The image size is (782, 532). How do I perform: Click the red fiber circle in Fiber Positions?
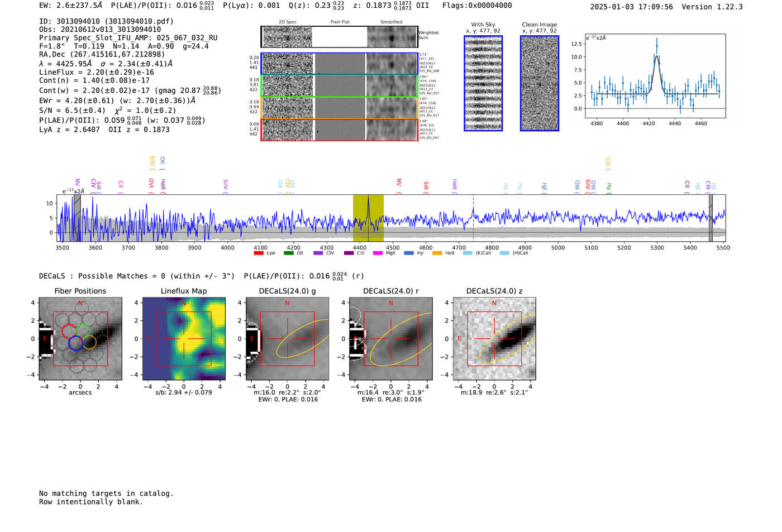[69, 331]
